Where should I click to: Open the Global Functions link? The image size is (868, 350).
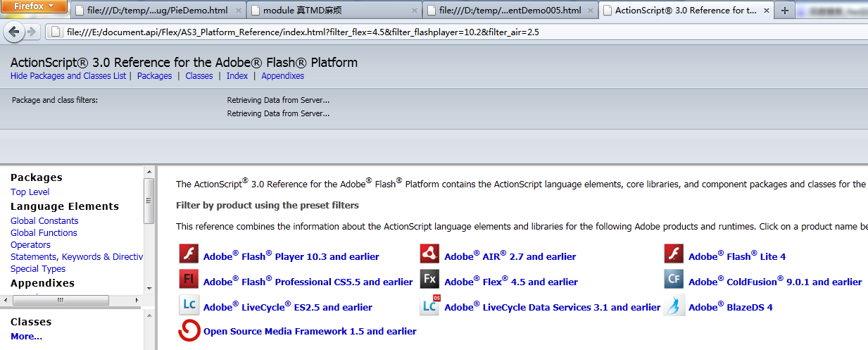point(44,232)
